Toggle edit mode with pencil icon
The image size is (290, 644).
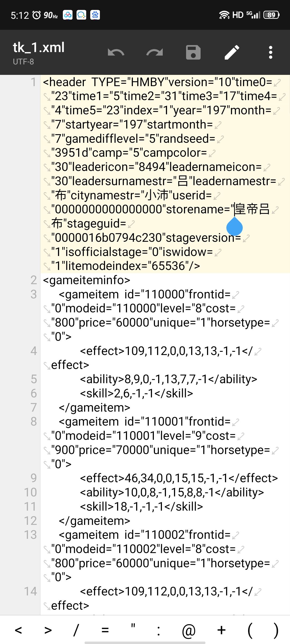tap(232, 52)
